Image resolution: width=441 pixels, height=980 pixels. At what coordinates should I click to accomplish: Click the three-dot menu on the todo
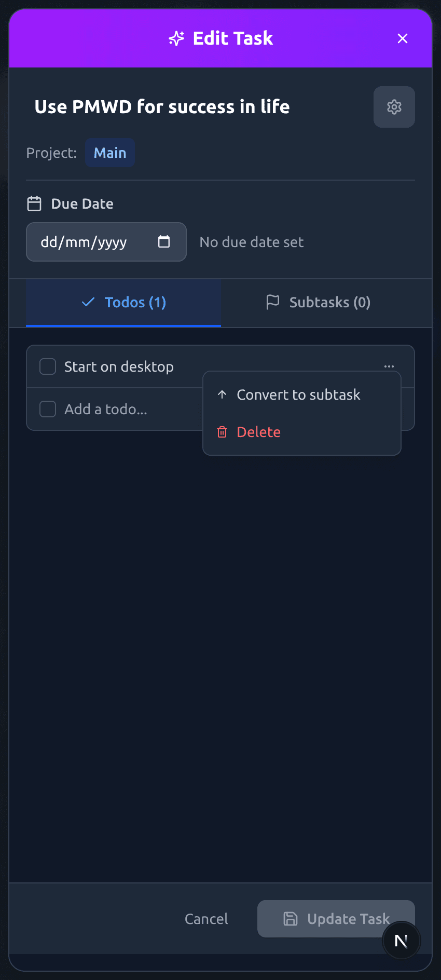pyautogui.click(x=389, y=366)
